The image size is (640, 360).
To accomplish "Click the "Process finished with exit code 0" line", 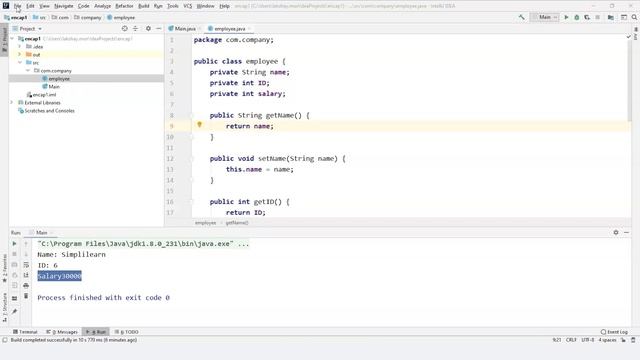I will point(103,298).
